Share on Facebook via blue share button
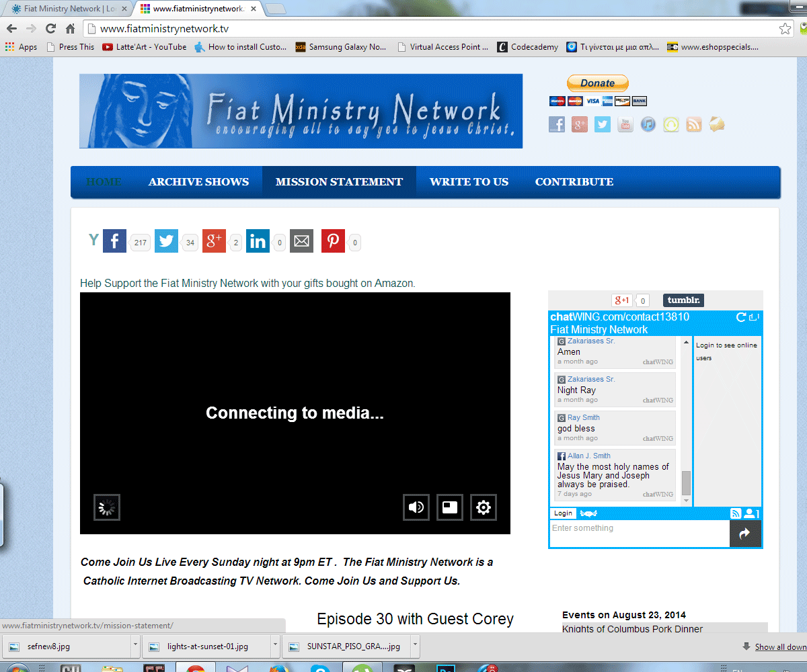Screen dimensions: 807x672 pyautogui.click(x=114, y=241)
